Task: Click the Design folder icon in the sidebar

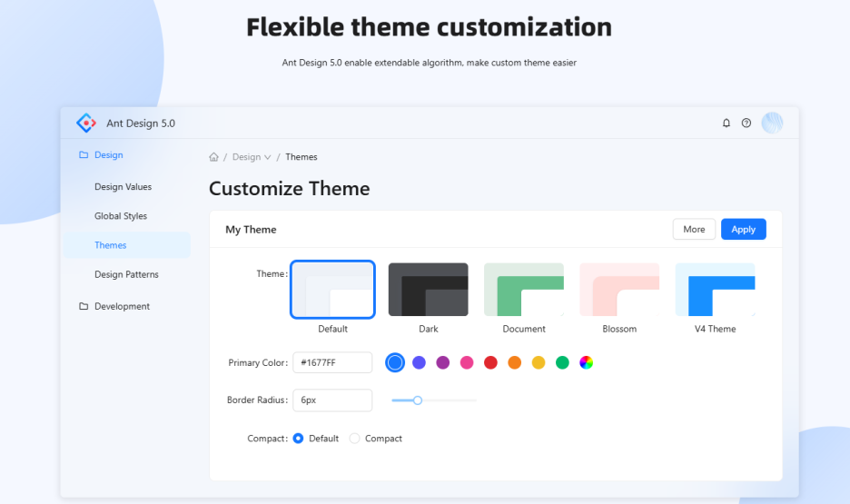Action: coord(84,155)
